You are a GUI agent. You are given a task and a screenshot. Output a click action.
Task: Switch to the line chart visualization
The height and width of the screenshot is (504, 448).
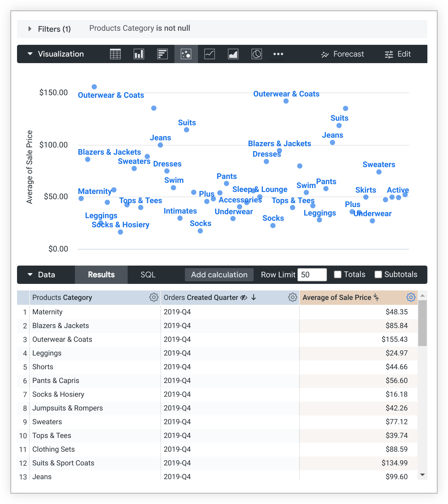coord(209,54)
